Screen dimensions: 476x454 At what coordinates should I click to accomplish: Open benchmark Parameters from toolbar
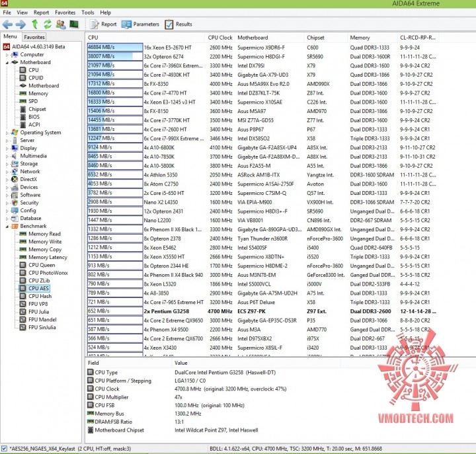[140, 24]
